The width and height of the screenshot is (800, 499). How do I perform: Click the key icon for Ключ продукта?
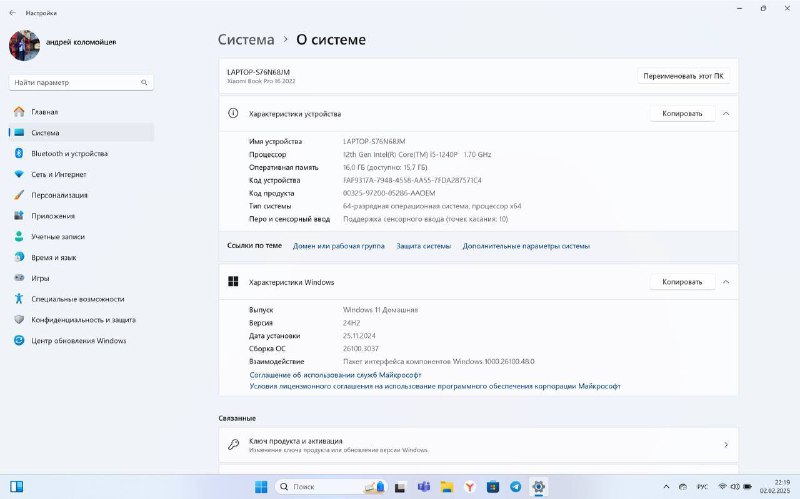233,444
